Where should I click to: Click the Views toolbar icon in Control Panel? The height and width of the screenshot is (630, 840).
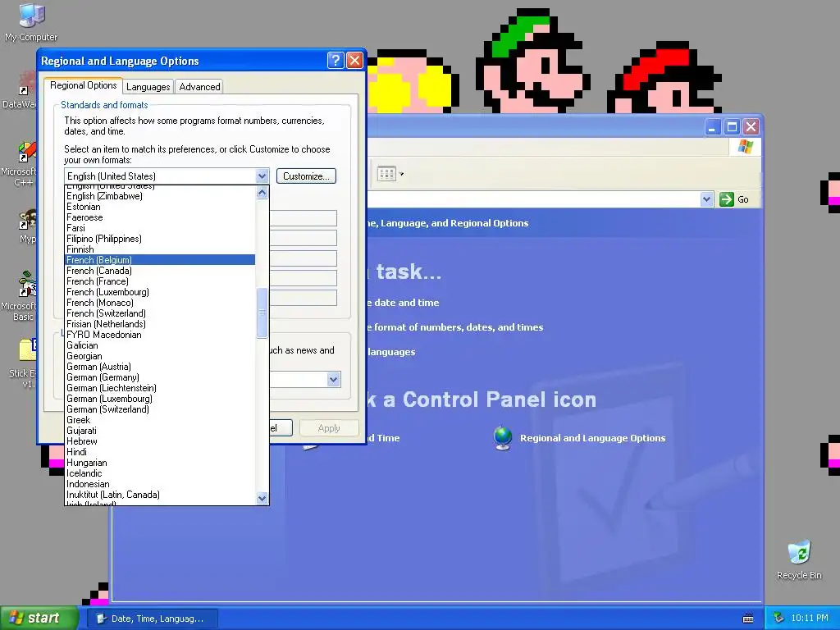[386, 174]
